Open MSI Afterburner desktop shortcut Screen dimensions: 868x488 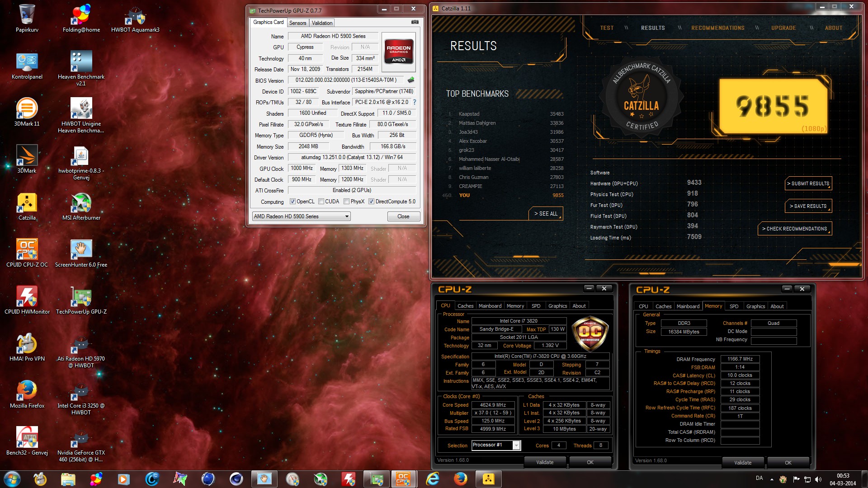click(81, 206)
